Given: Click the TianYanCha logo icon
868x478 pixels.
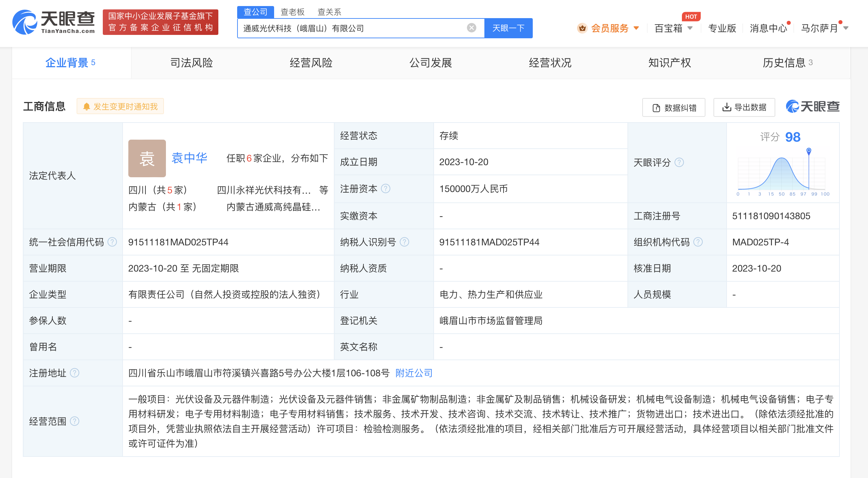Looking at the screenshot, I should click(24, 22).
